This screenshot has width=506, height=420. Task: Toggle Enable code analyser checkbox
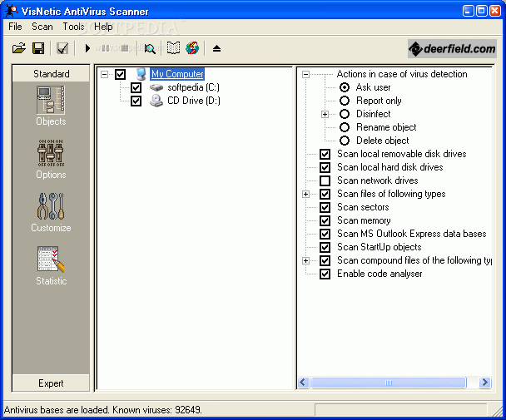click(325, 274)
